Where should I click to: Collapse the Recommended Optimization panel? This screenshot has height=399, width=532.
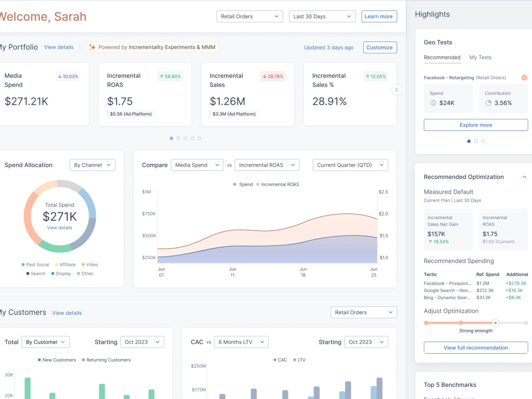(x=524, y=177)
